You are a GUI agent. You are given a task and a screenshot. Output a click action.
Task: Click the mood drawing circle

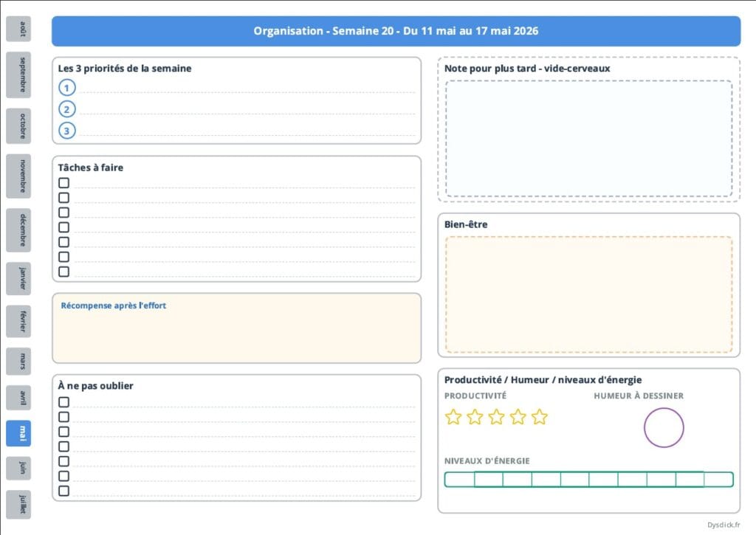pyautogui.click(x=664, y=427)
